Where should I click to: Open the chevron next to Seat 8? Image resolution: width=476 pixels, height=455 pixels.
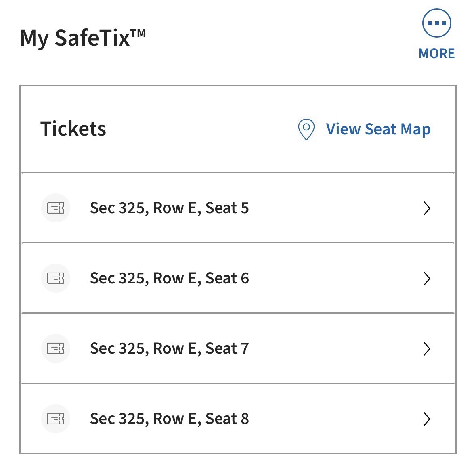click(427, 419)
